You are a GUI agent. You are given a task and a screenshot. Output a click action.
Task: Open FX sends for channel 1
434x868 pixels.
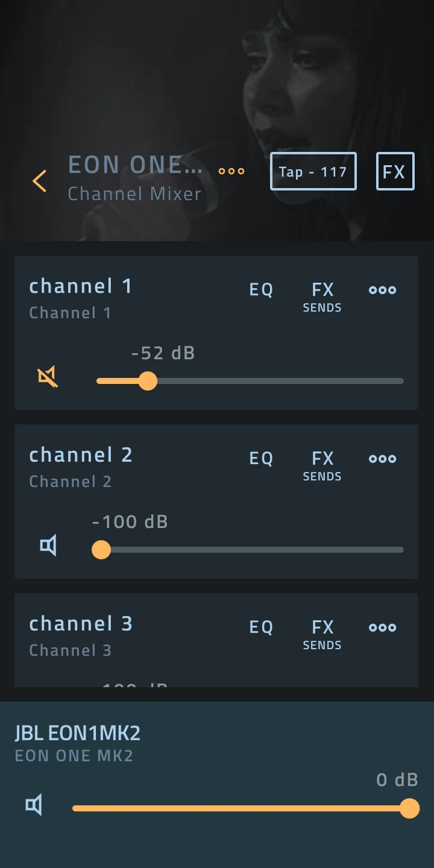click(x=322, y=297)
